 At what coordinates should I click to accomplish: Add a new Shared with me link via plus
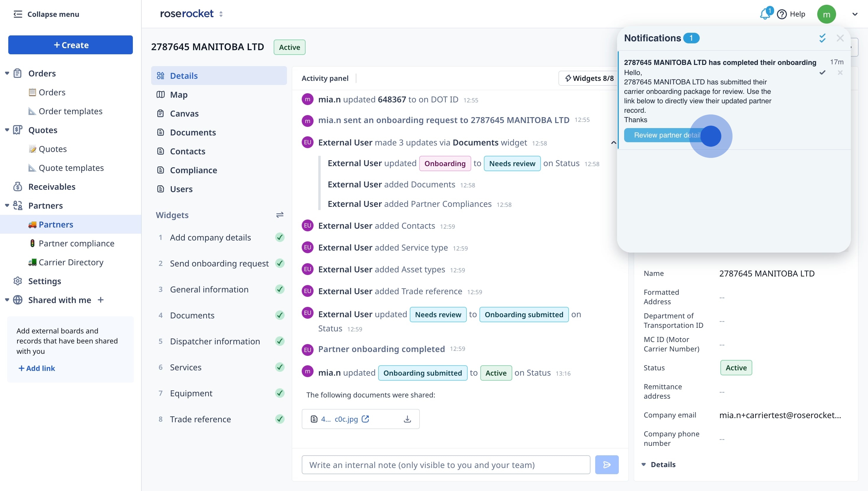[x=101, y=300]
